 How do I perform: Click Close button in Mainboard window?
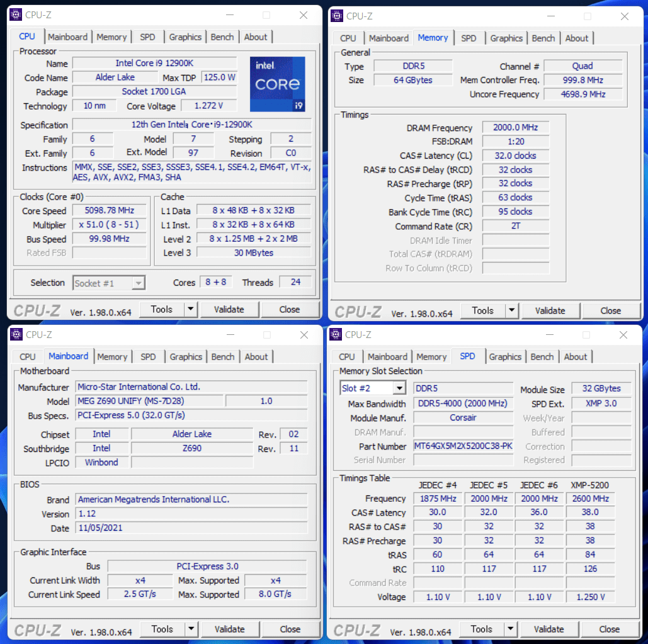(290, 629)
